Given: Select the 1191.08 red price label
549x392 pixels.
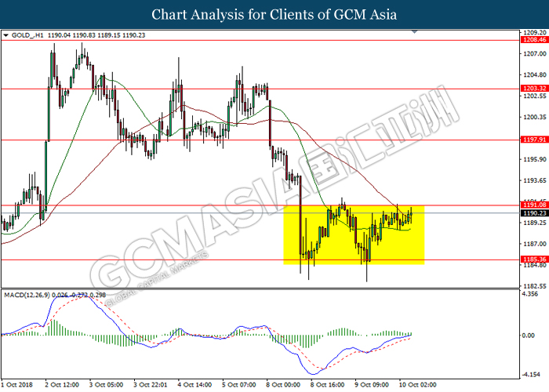Looking at the screenshot, I should coord(535,205).
